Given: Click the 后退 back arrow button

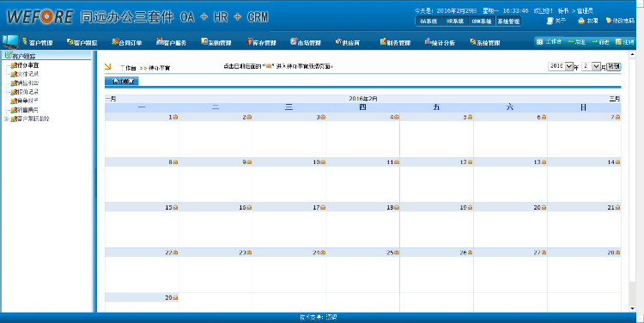Looking at the screenshot, I should (x=577, y=41).
